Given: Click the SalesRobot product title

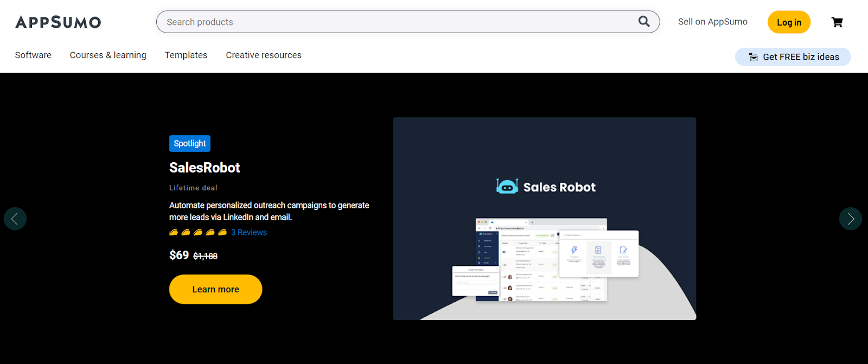Looking at the screenshot, I should (x=205, y=168).
